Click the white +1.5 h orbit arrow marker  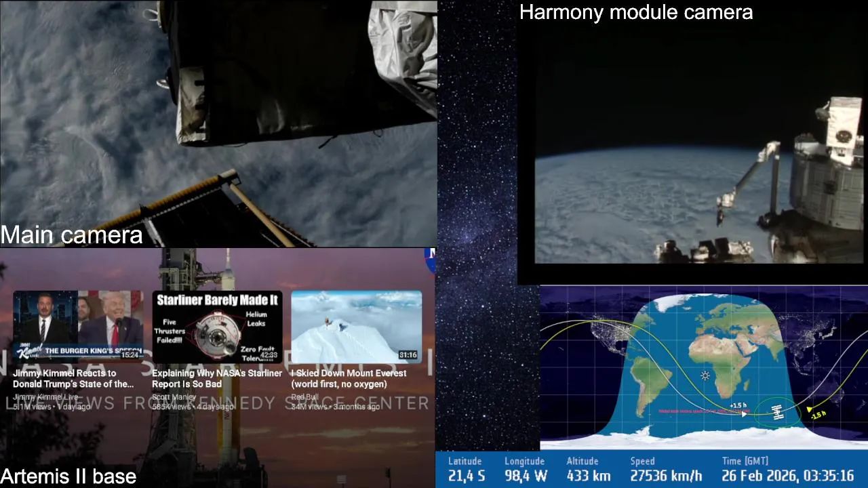pos(745,413)
